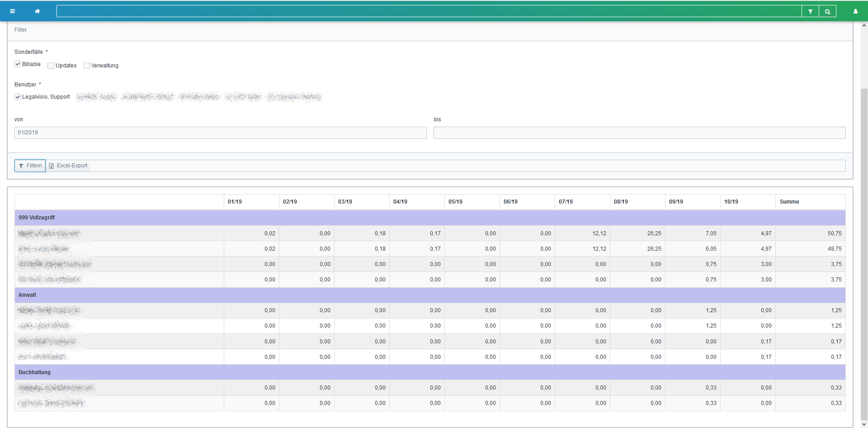Focus the top search bar
The width and height of the screenshot is (868, 428).
(429, 12)
